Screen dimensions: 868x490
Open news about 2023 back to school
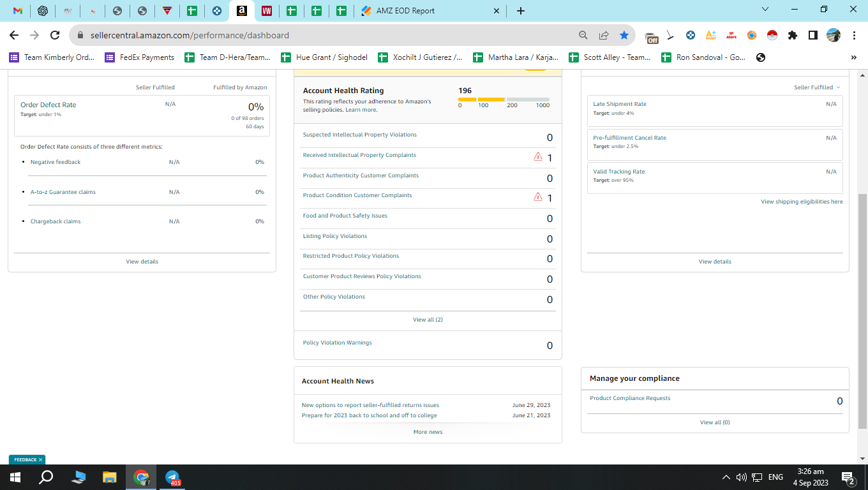point(369,415)
